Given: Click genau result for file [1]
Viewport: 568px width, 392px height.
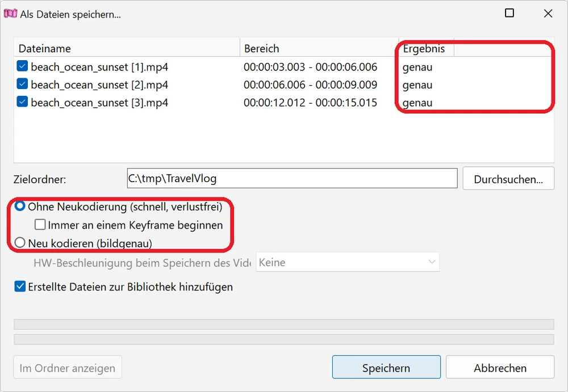Looking at the screenshot, I should coord(417,68).
